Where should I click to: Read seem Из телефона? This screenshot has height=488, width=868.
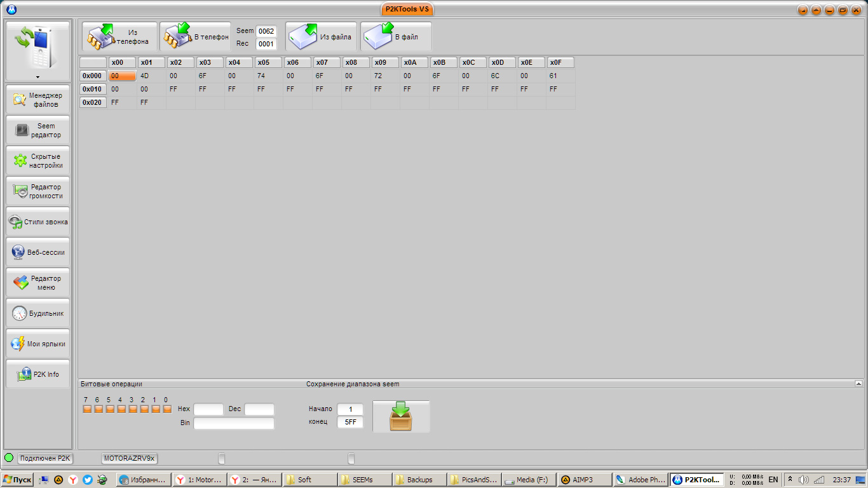point(119,37)
